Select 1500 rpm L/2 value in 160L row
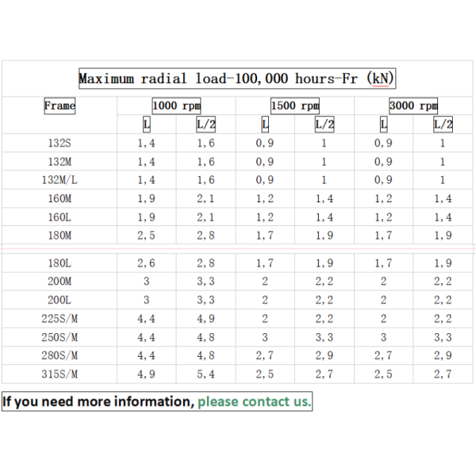The image size is (476, 476). pyautogui.click(x=324, y=217)
